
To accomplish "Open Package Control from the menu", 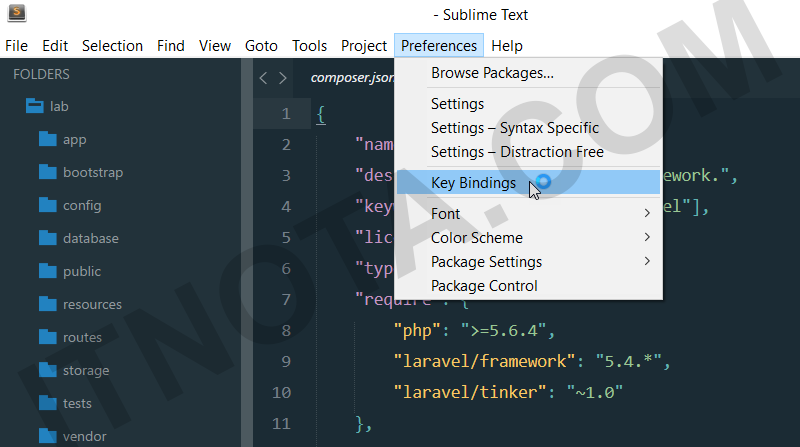I will (x=529, y=285).
